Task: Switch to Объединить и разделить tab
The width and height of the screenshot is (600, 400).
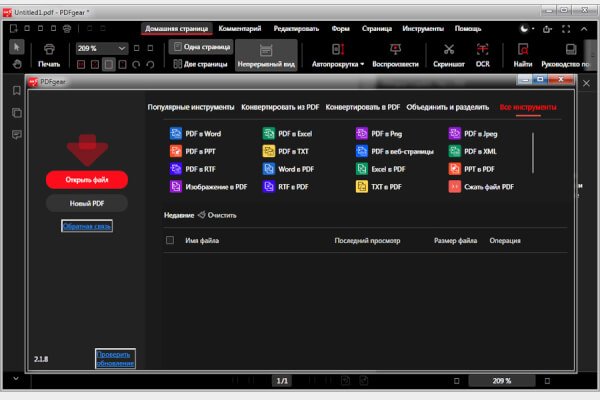Action: pyautogui.click(x=448, y=107)
